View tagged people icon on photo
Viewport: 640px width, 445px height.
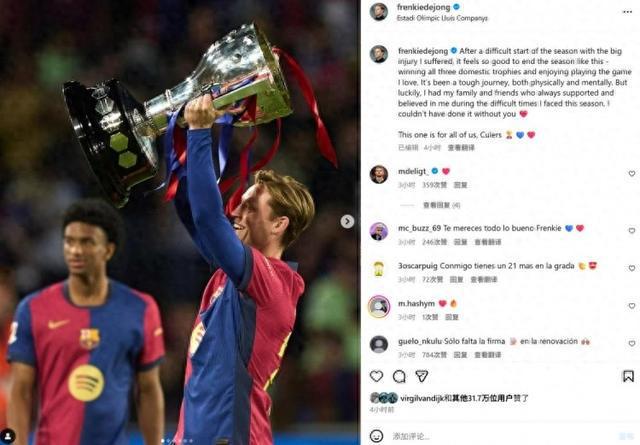(x=8, y=436)
